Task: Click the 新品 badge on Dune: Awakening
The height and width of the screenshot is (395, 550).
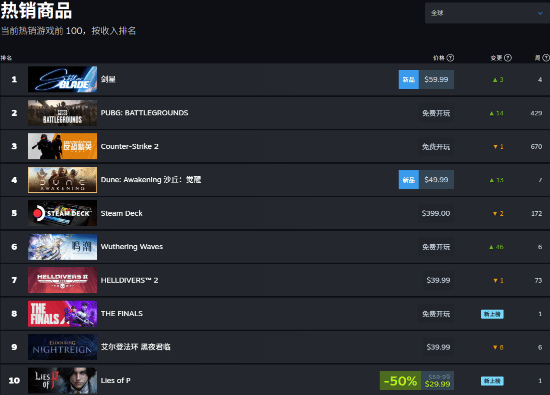Action: [x=409, y=180]
